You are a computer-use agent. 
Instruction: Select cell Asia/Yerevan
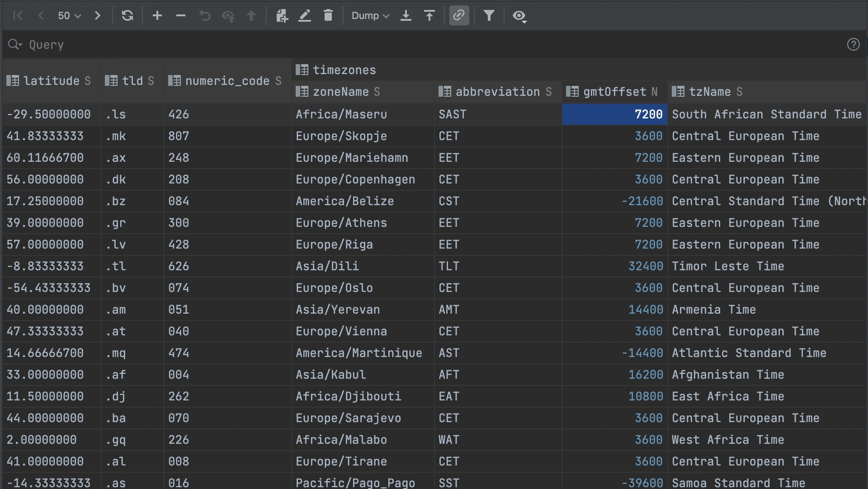363,310
